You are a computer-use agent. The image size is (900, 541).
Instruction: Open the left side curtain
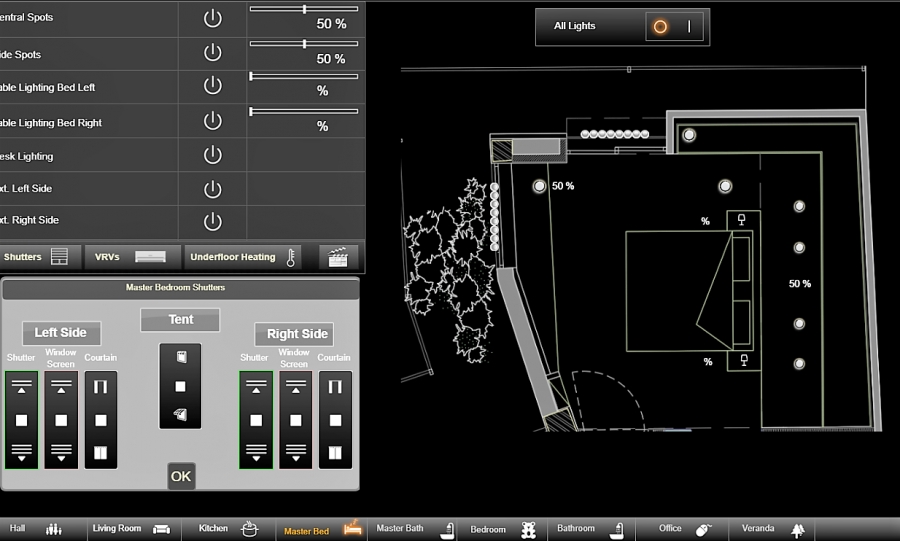pos(100,387)
